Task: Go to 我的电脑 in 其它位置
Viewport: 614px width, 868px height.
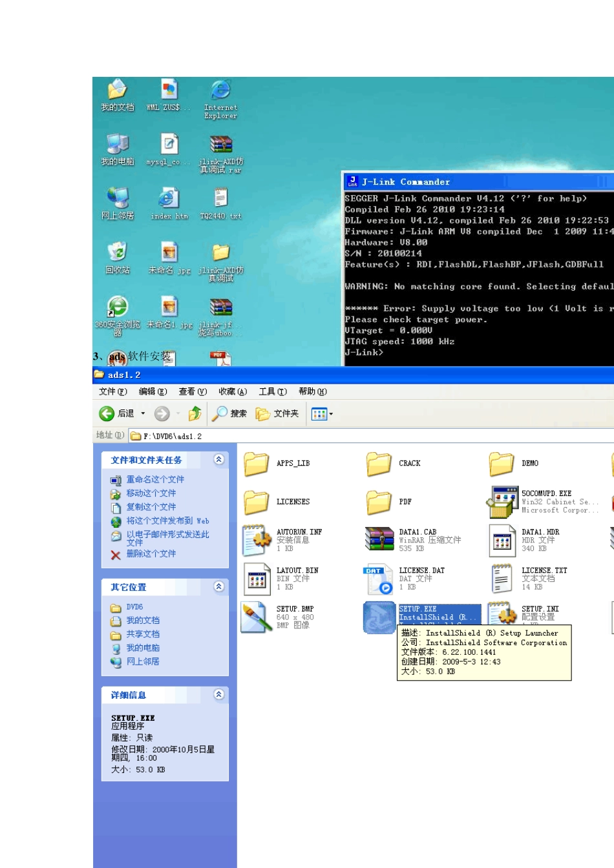Action: tap(143, 648)
